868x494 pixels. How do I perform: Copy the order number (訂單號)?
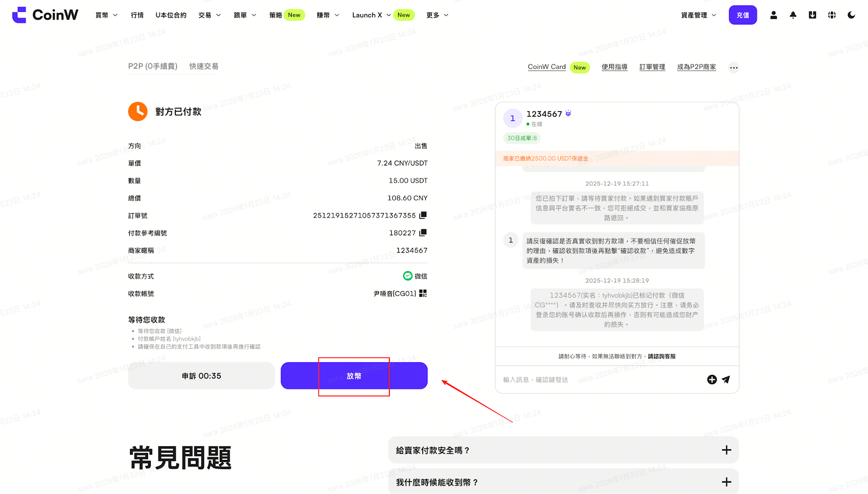(423, 215)
